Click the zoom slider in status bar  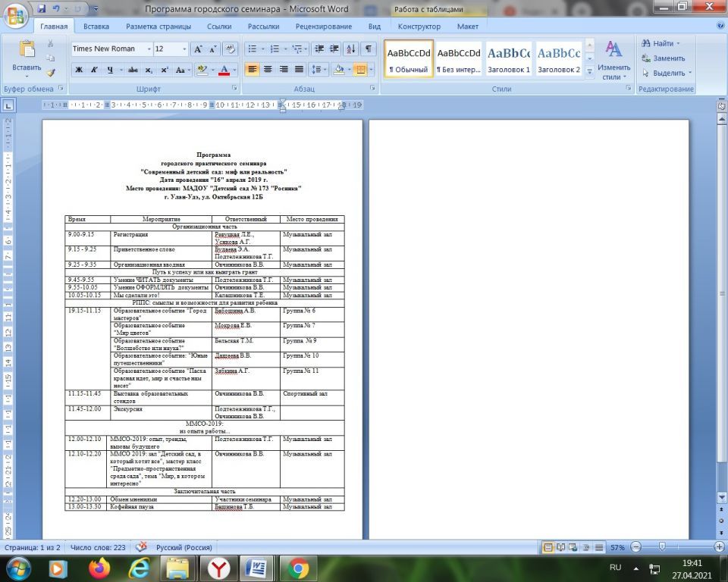pyautogui.click(x=662, y=547)
